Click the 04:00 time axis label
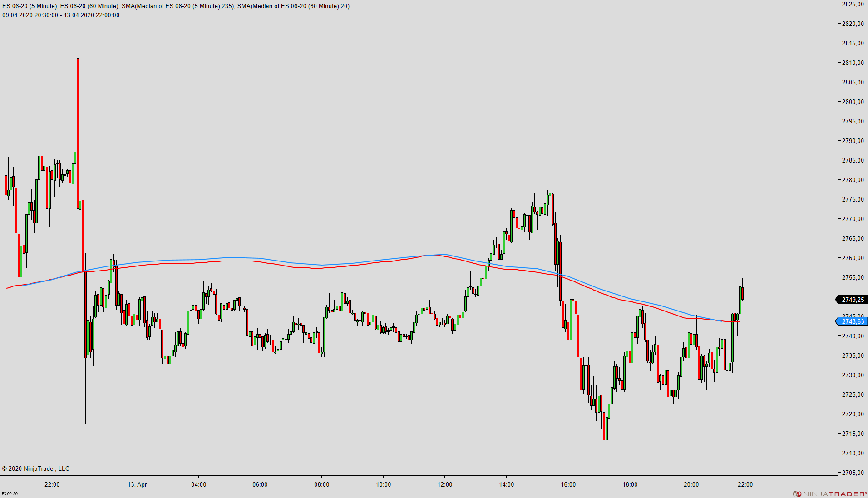This screenshot has width=868, height=498. [199, 484]
